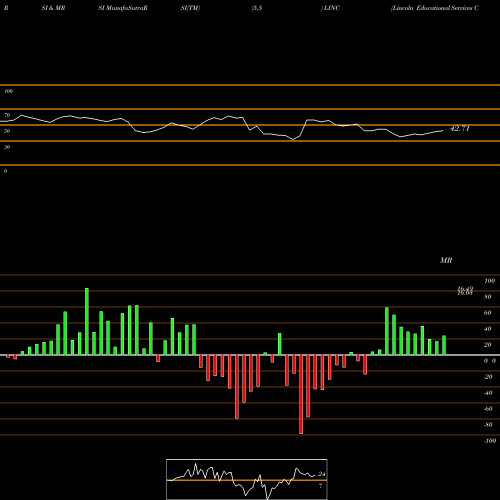The image size is (500, 500).
Task: Click the 50 level label on the RSI axis
Action: pos(7,131)
